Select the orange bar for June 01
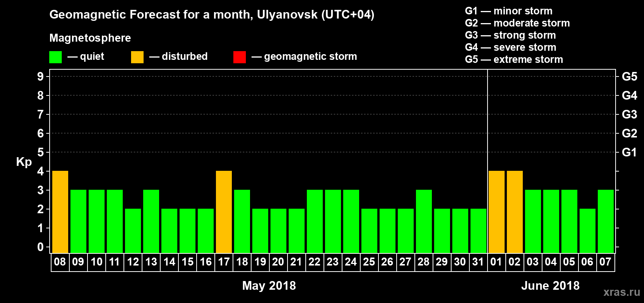The width and height of the screenshot is (644, 303). [x=497, y=212]
